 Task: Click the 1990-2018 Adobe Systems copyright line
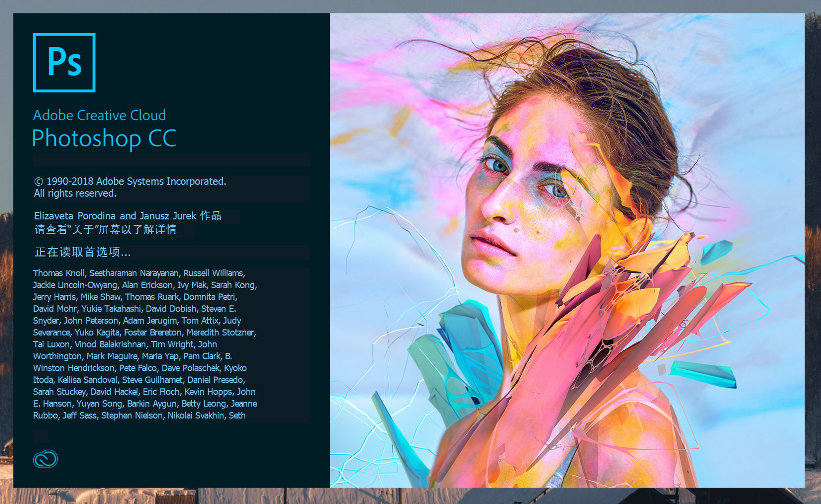(130, 181)
